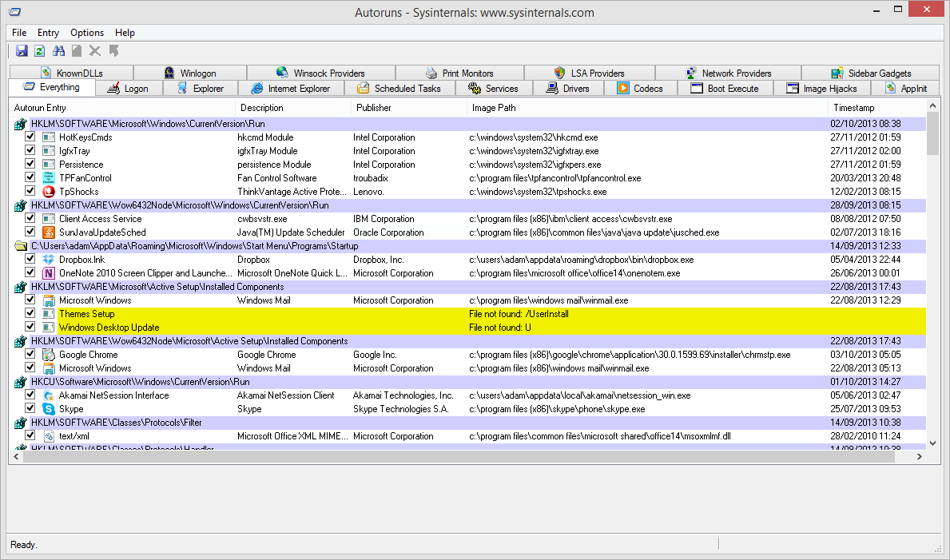
Task: Sort by the Autorun Entry column header
Action: click(x=122, y=108)
